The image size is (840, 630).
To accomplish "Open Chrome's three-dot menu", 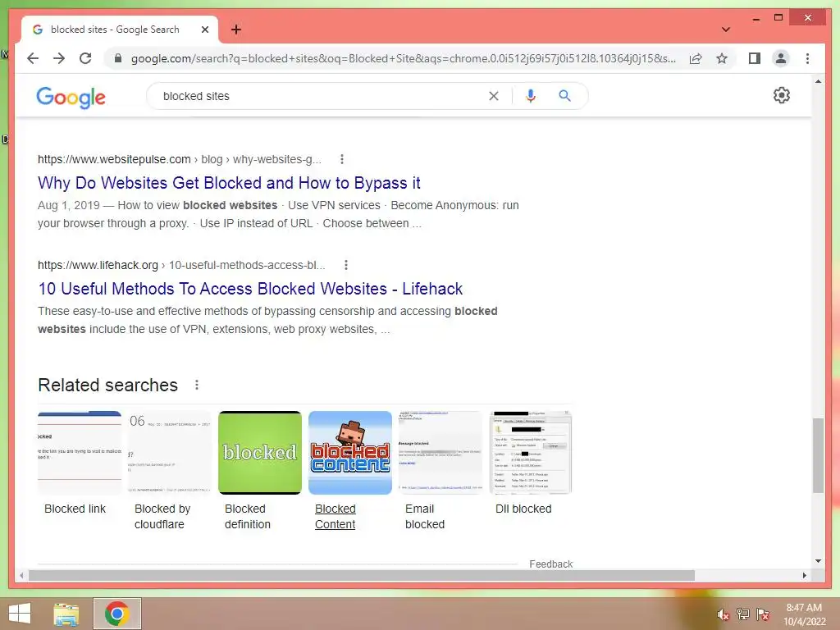I will (x=807, y=58).
